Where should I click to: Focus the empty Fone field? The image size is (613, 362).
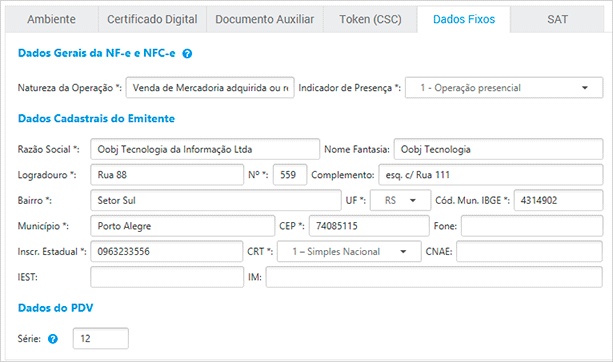(x=532, y=226)
